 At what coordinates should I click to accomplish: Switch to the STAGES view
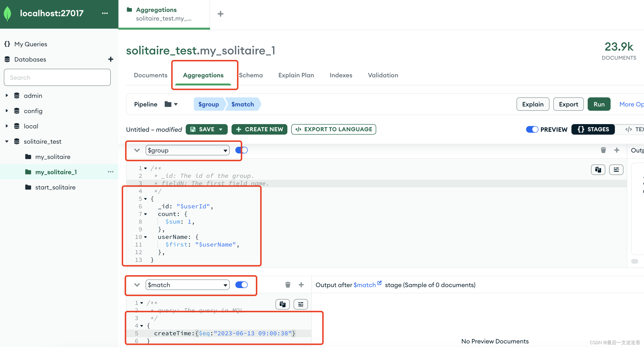point(593,129)
